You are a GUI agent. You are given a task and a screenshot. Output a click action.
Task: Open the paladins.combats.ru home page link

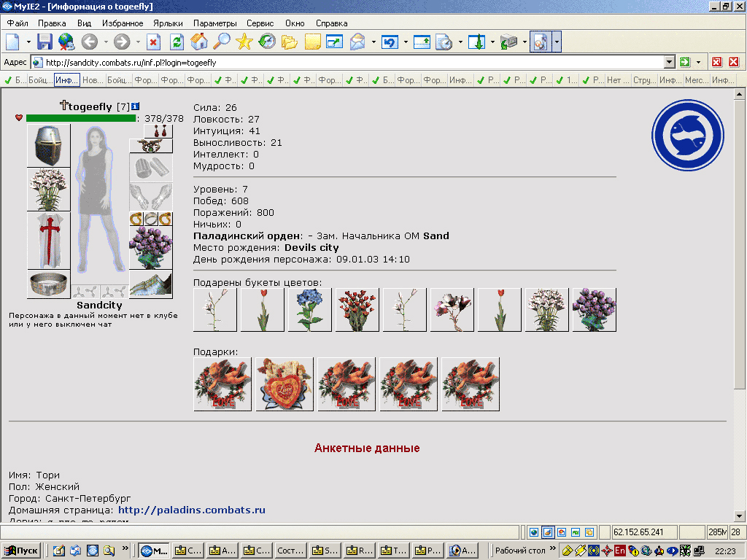[x=192, y=510]
